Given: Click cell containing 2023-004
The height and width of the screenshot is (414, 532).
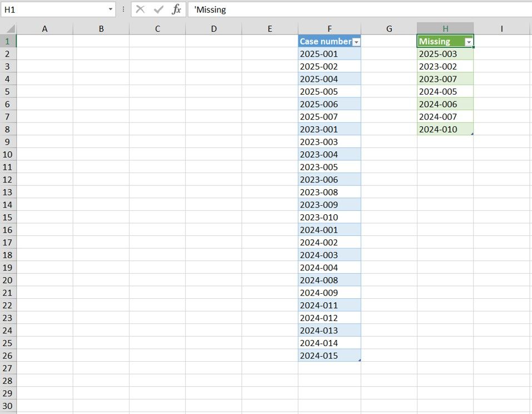Looking at the screenshot, I should [330, 154].
